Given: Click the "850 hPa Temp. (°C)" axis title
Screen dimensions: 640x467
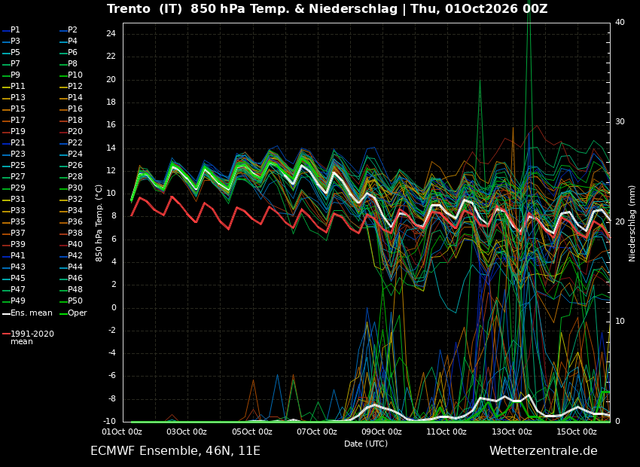Looking at the screenshot, I should click(x=98, y=223).
